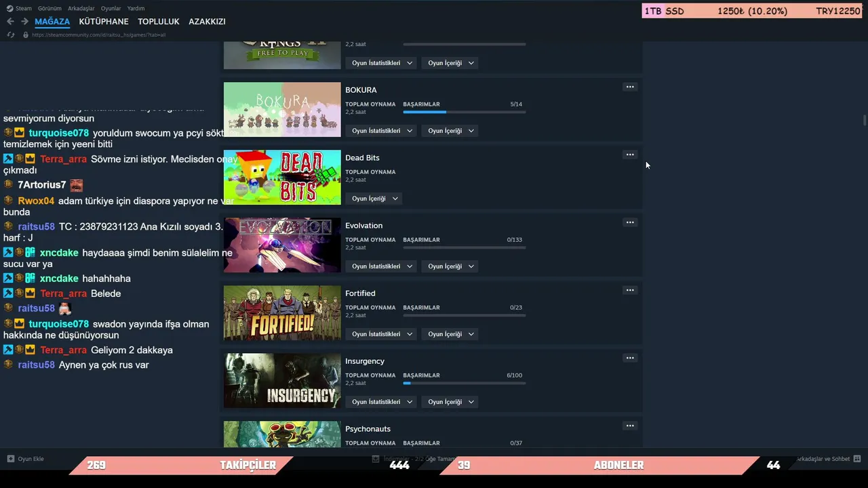Expand Oyun İçeriği for Insurgency
The image size is (868, 488).
tap(451, 402)
